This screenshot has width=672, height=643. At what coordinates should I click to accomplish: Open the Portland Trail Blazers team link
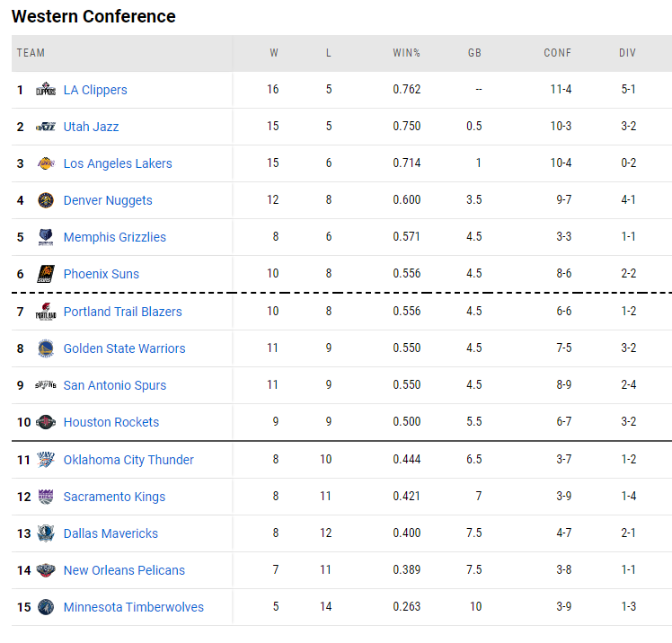coord(122,312)
